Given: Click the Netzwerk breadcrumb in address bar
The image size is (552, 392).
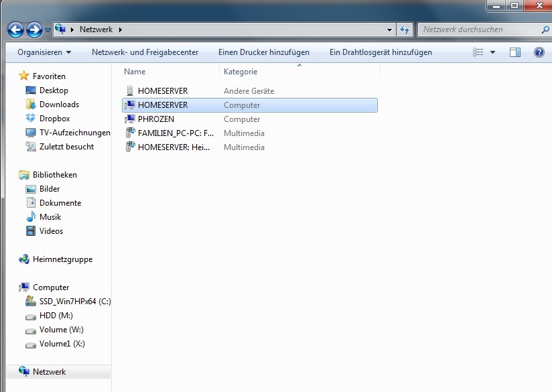Looking at the screenshot, I should (96, 29).
